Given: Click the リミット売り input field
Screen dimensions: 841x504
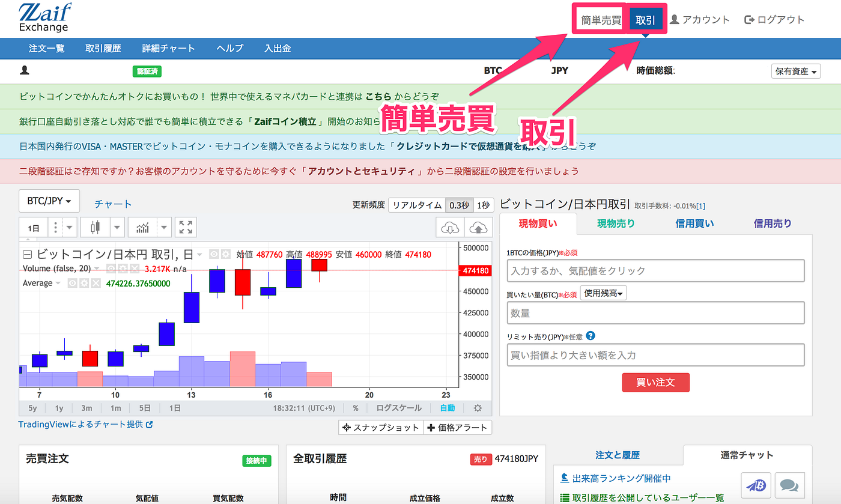Looking at the screenshot, I should (655, 355).
